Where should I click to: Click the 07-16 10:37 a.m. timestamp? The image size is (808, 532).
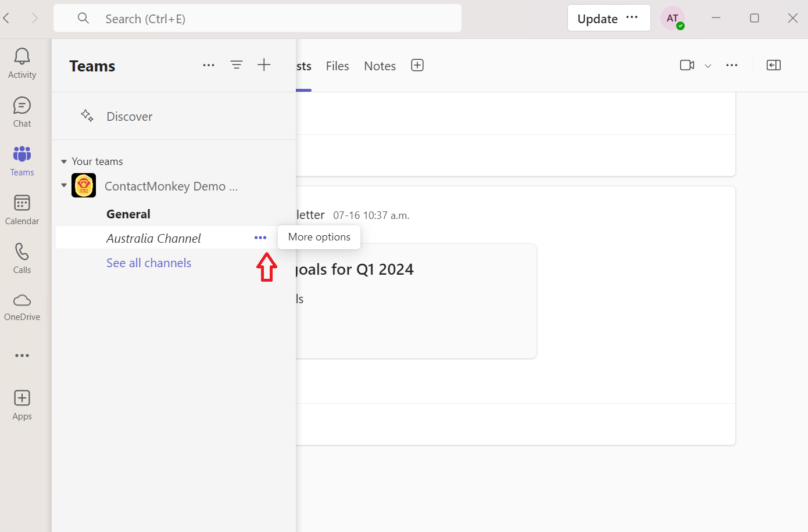tap(371, 215)
